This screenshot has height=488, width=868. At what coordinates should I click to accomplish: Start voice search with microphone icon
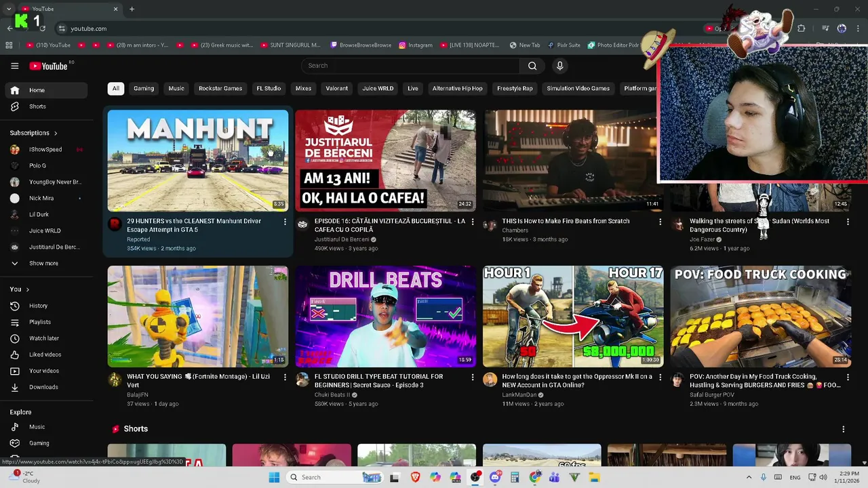[559, 66]
